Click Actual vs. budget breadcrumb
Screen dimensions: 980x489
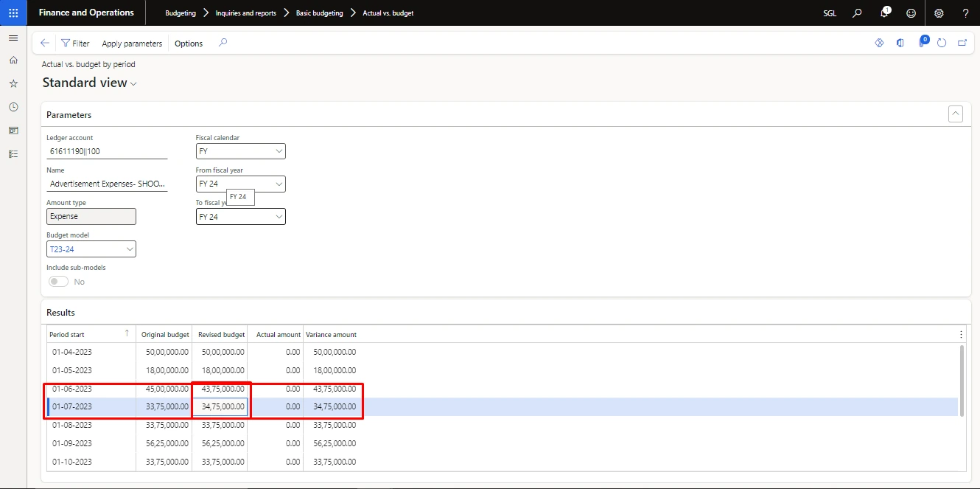click(388, 13)
